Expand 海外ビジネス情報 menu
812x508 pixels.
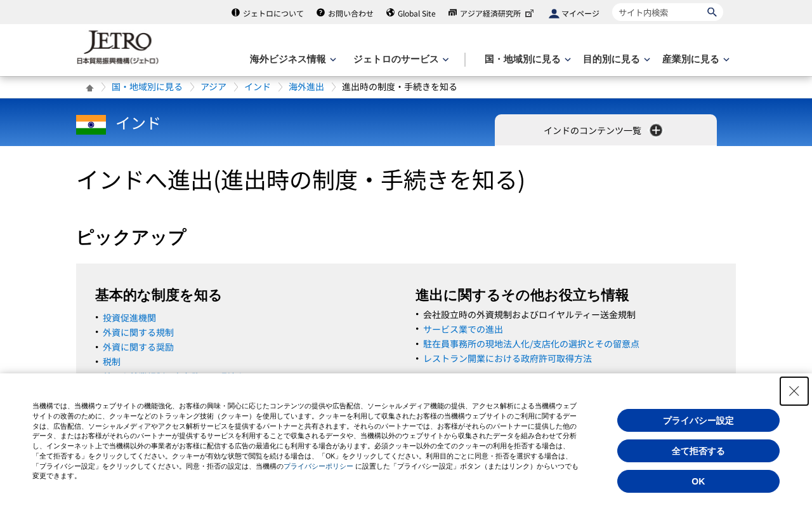pyautogui.click(x=292, y=59)
